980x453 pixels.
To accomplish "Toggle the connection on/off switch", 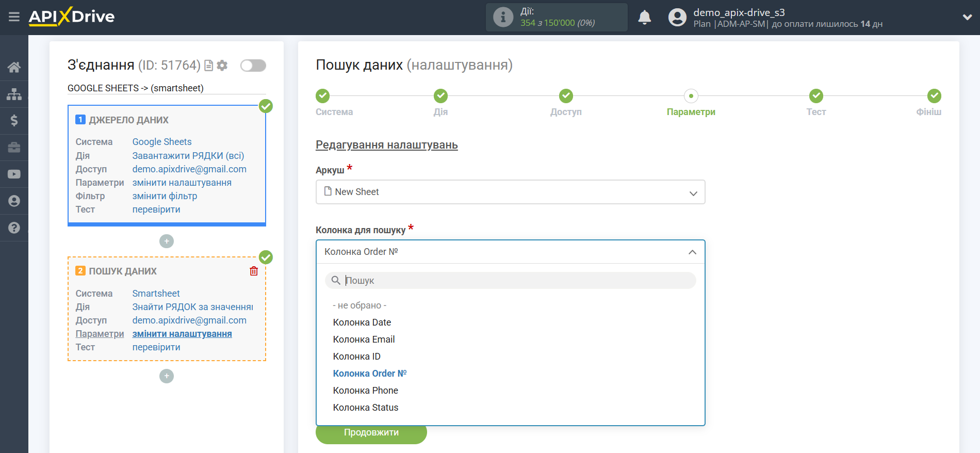I will point(253,66).
